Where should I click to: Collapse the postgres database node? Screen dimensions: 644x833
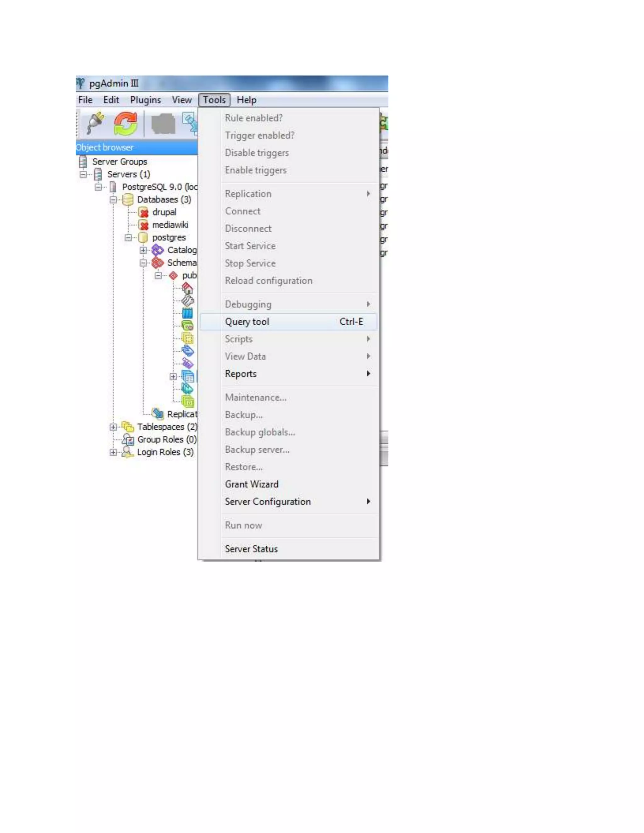point(128,237)
